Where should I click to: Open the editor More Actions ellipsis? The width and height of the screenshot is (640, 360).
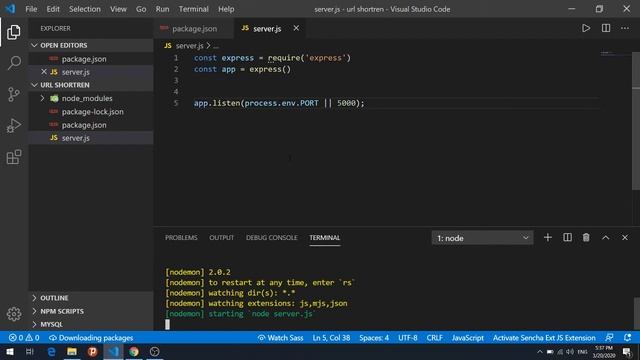(624, 28)
